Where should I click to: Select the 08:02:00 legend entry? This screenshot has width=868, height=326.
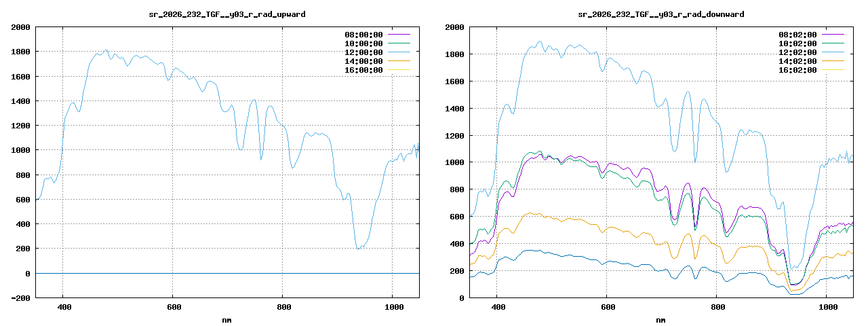click(797, 34)
